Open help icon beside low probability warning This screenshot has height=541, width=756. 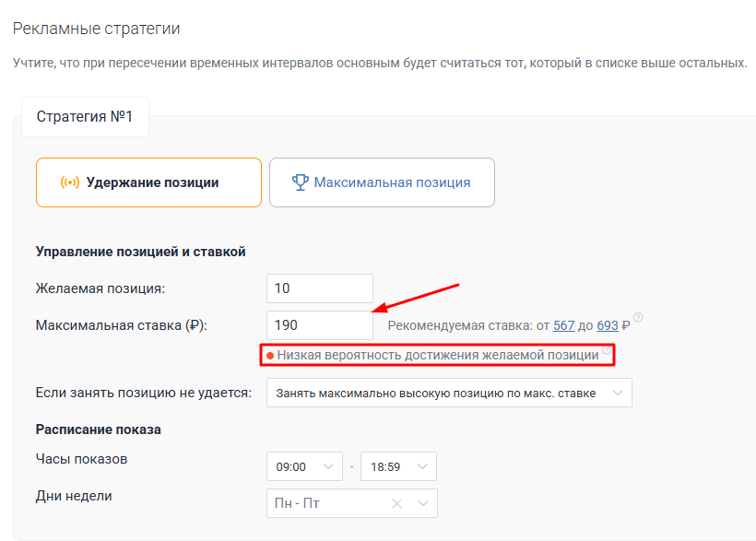coord(607,349)
